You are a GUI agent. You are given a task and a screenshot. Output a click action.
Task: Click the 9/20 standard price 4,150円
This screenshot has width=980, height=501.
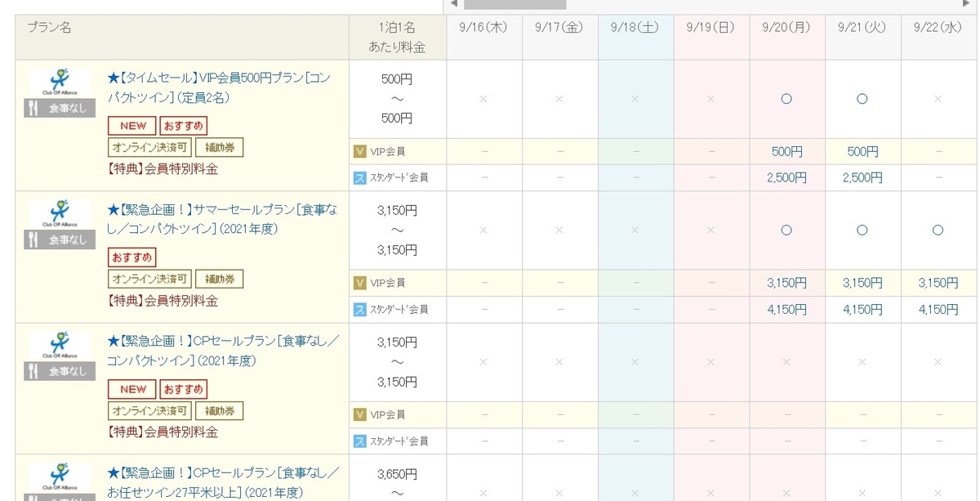tap(786, 310)
